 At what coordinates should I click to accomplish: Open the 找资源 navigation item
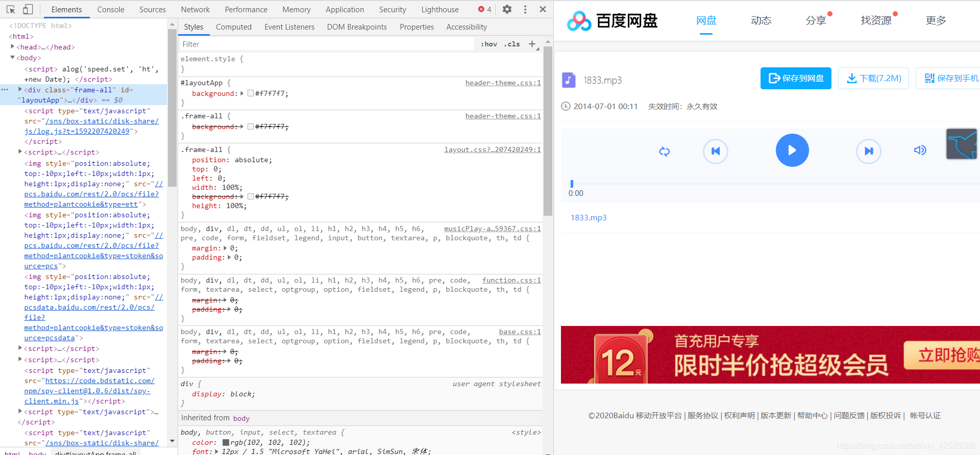tap(876, 20)
